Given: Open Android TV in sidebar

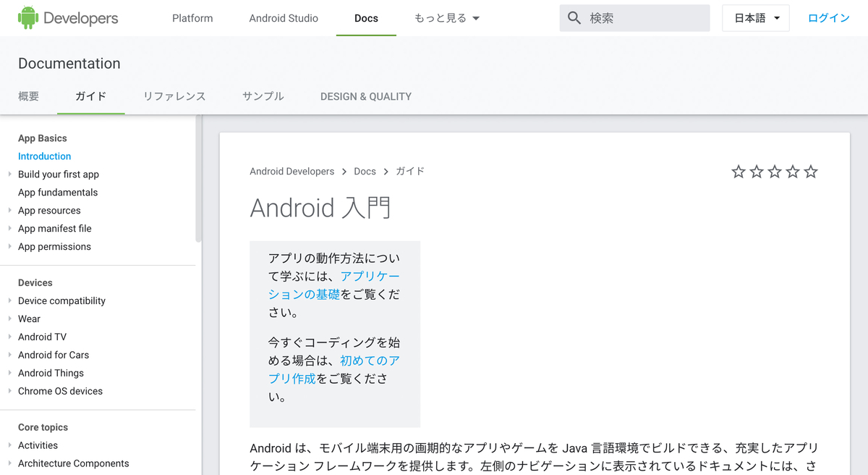Looking at the screenshot, I should [x=42, y=337].
